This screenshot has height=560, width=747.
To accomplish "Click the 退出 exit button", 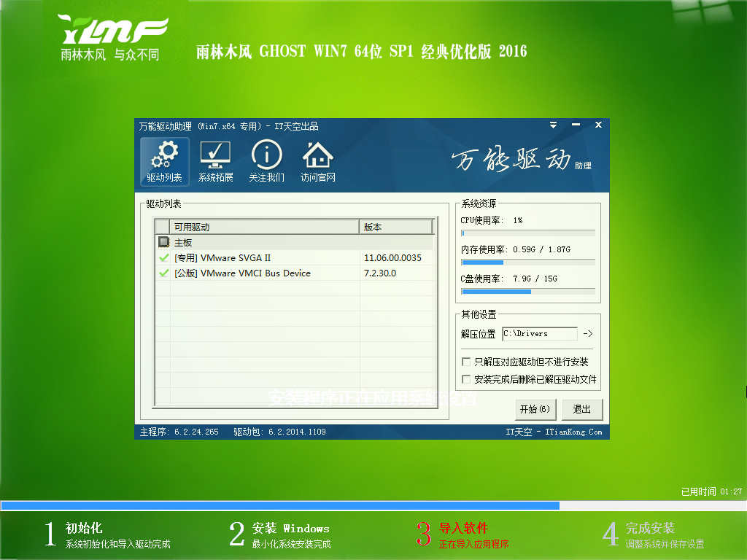I will [x=582, y=410].
